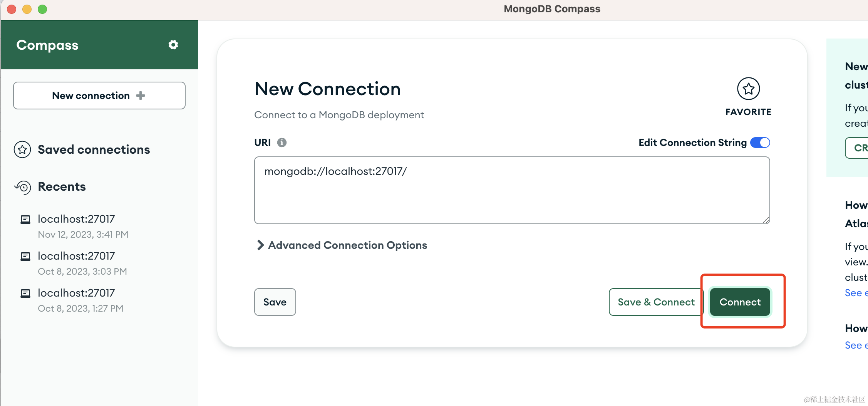The width and height of the screenshot is (868, 406).
Task: Click the Recents clock icon
Action: click(23, 187)
